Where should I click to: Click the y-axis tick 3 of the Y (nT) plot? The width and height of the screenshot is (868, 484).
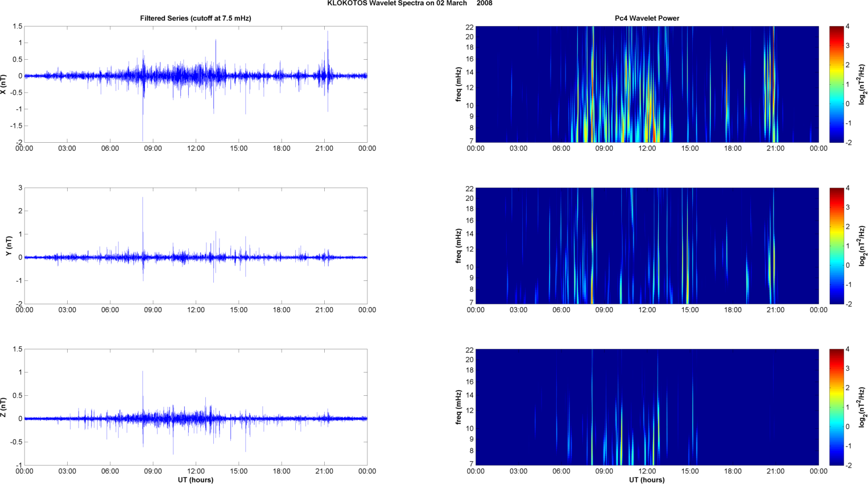tap(20, 188)
